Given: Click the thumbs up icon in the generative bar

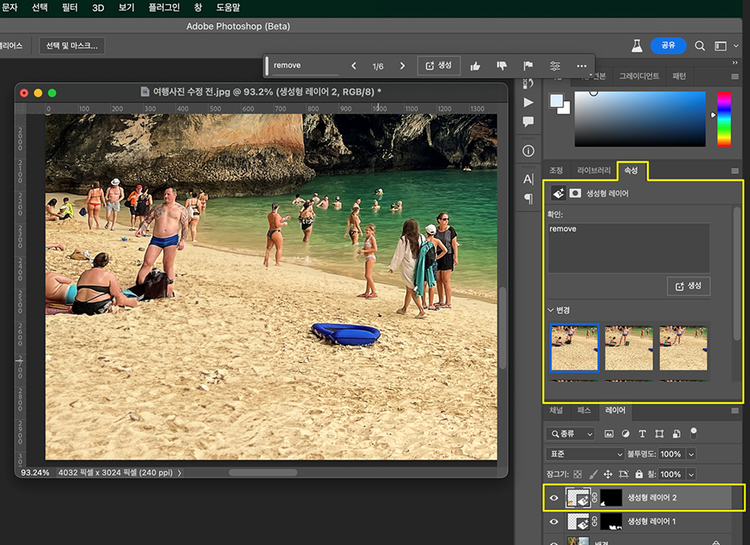Looking at the screenshot, I should click(475, 66).
